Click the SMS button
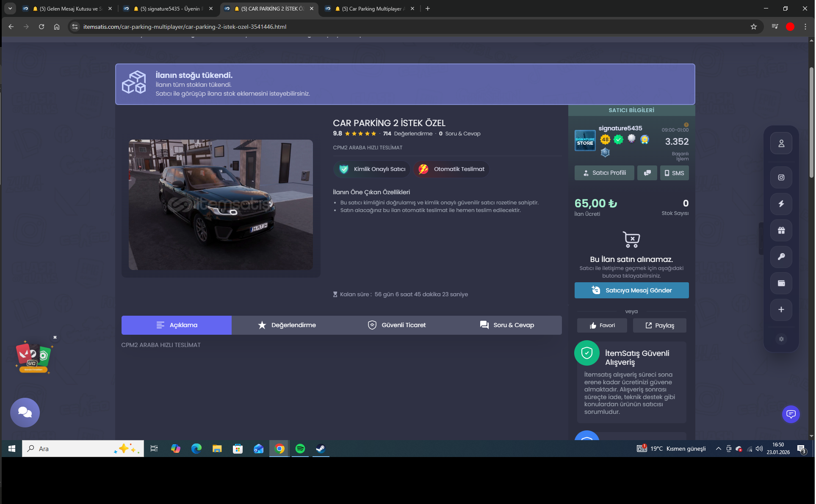 [x=675, y=173]
